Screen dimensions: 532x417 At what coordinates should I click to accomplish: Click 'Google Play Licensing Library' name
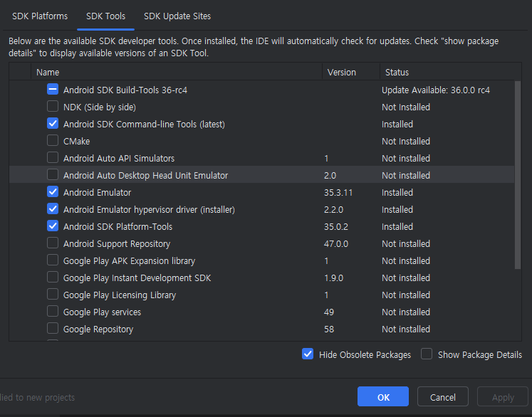coord(120,295)
